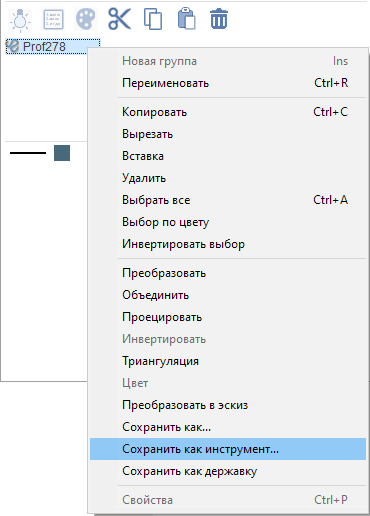Open the color palette icon

tap(86, 19)
